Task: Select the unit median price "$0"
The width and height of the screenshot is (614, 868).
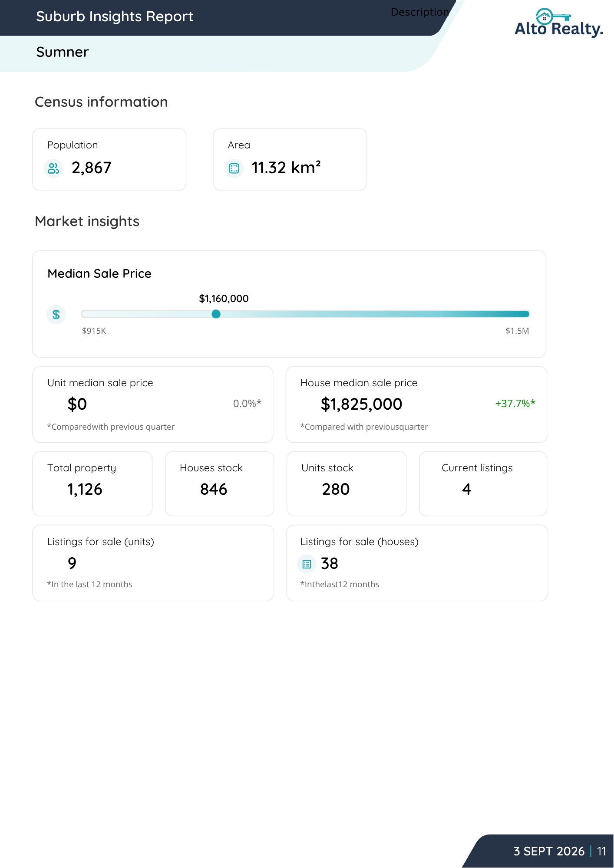Action: (77, 404)
